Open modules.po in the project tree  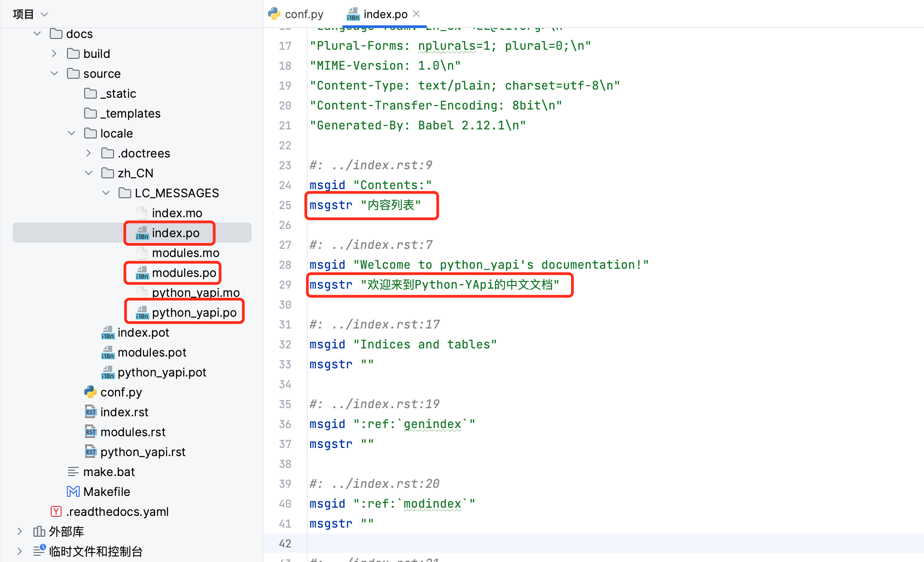click(184, 273)
